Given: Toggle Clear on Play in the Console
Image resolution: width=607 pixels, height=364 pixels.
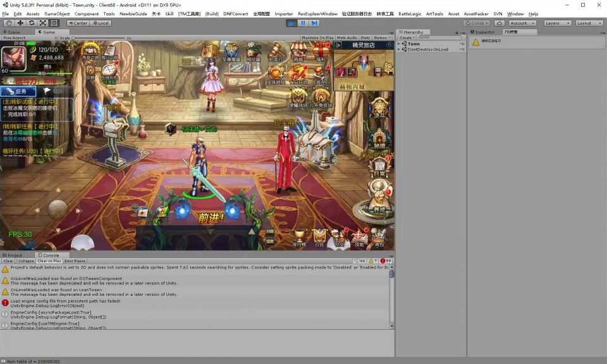Looking at the screenshot, I should 49,260.
